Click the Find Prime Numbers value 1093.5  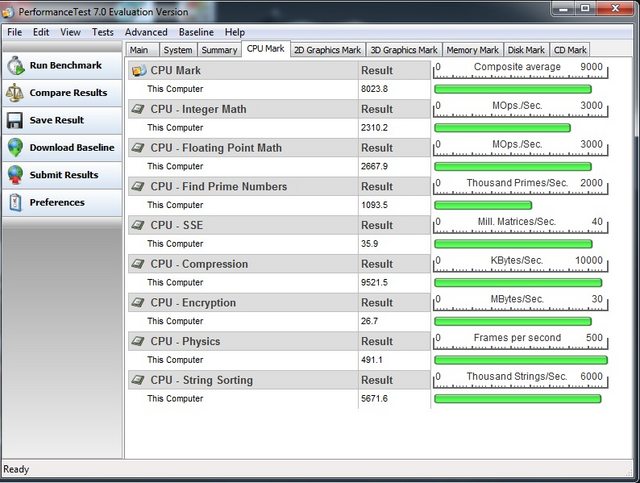[x=374, y=205]
